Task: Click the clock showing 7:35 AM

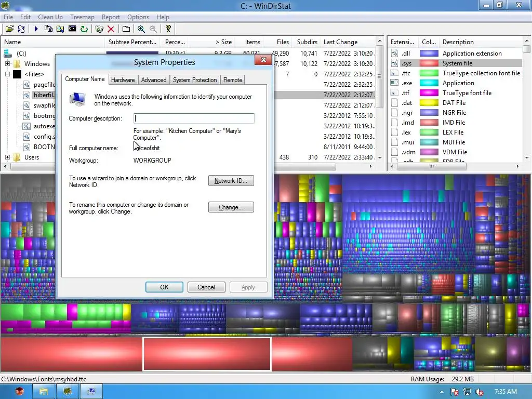Action: [506, 392]
